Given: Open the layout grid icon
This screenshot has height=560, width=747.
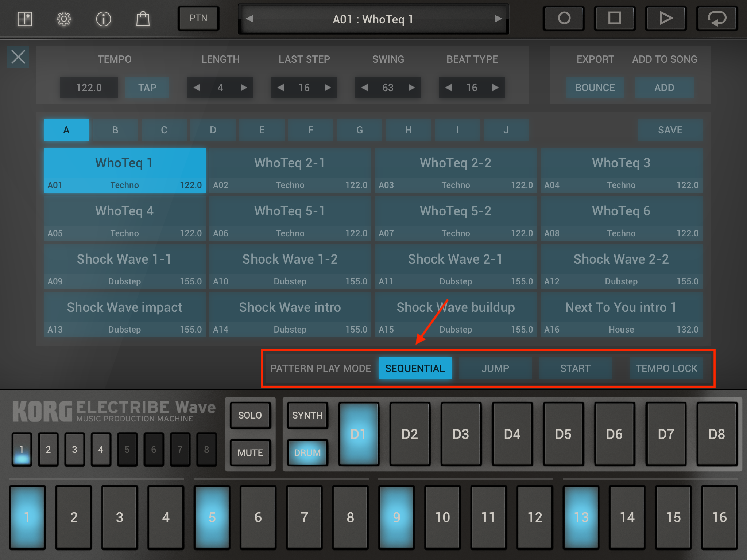Looking at the screenshot, I should point(25,19).
